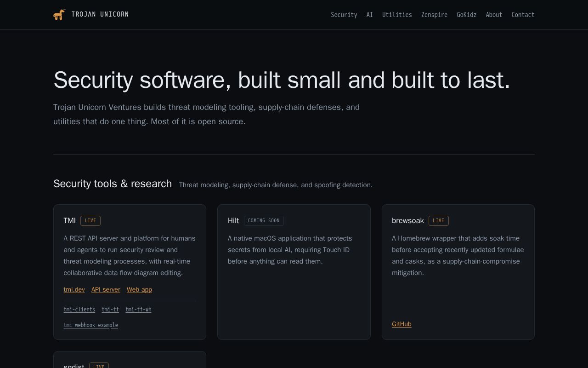Click the "Threat modeling, supply-chain defense" subtitle

[x=276, y=185]
